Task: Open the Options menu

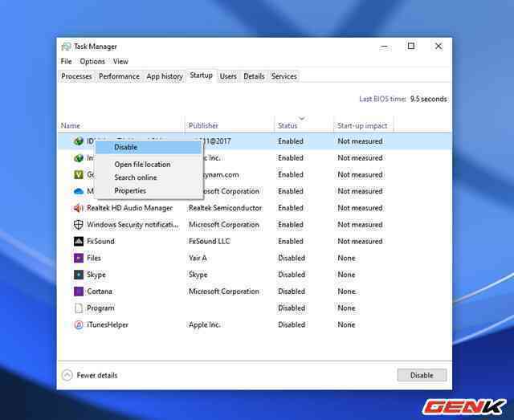Action: pos(92,61)
